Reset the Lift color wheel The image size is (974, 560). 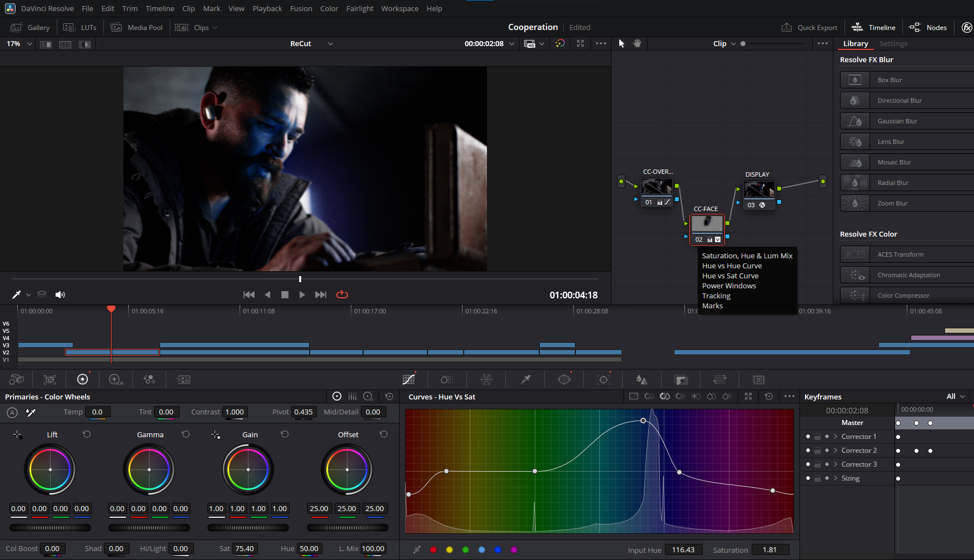pyautogui.click(x=87, y=434)
